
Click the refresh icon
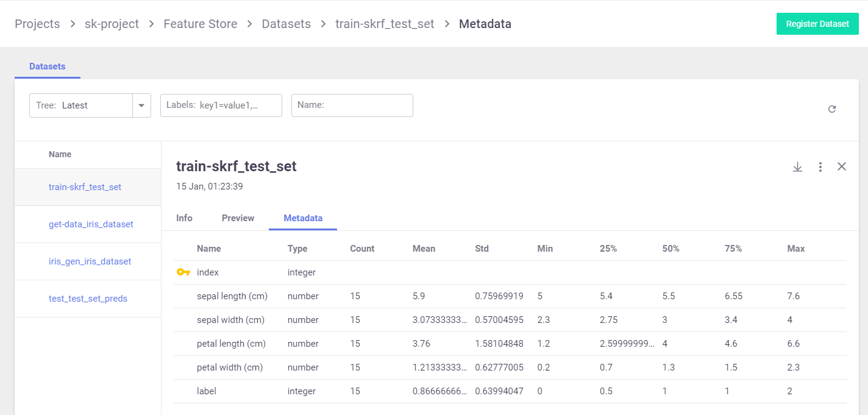coord(832,109)
